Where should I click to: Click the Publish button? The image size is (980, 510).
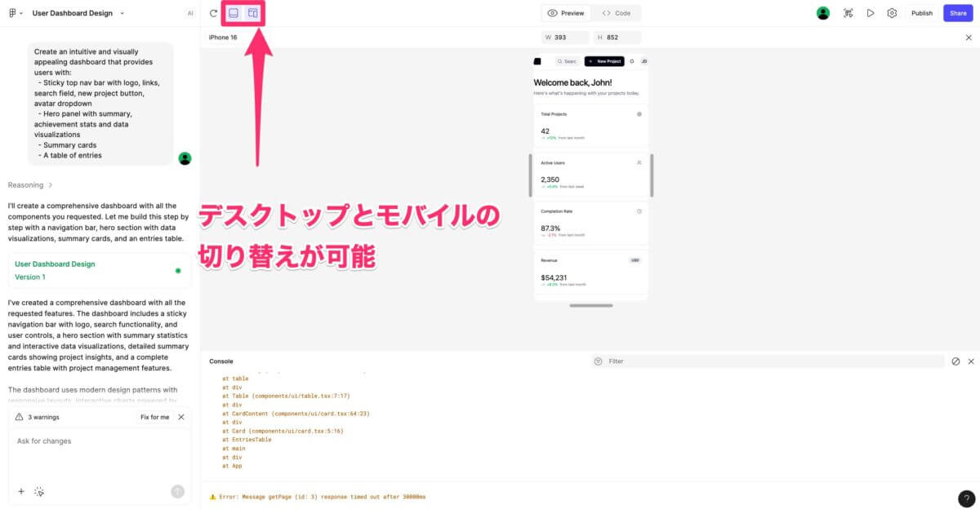[x=921, y=13]
